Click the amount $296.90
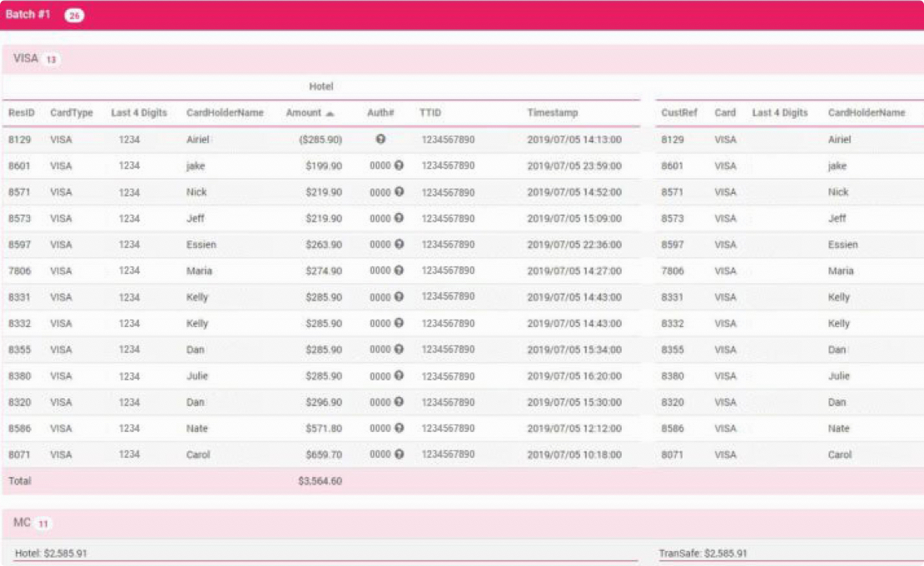Screen dimensions: 924x566 pyautogui.click(x=324, y=402)
